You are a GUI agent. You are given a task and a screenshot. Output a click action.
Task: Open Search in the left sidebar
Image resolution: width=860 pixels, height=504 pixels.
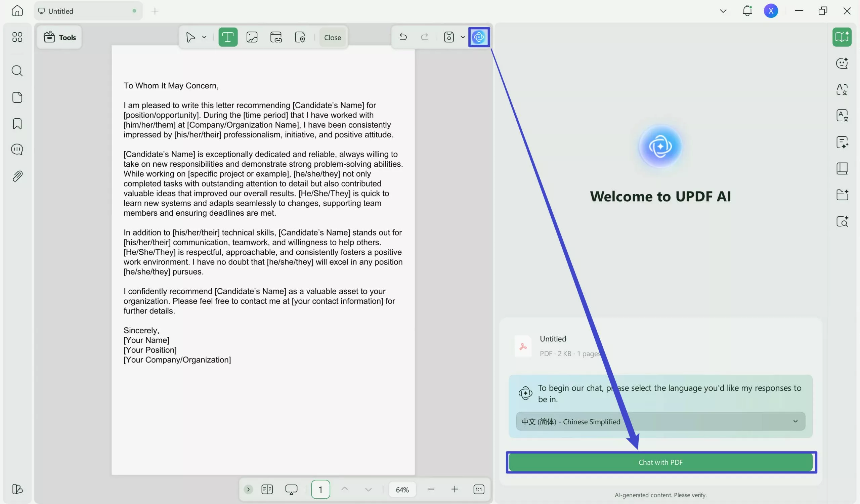[x=17, y=71]
